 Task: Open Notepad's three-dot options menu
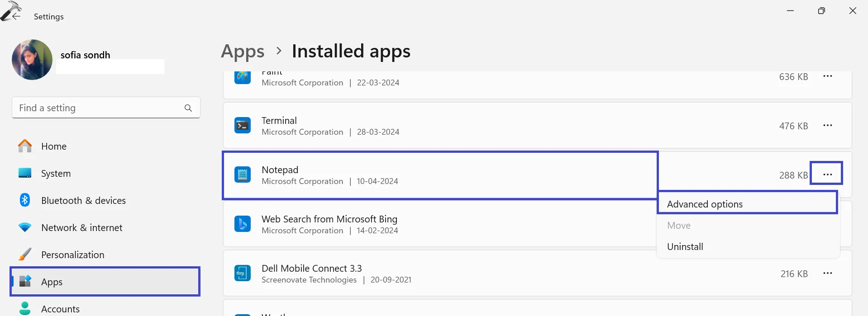pyautogui.click(x=827, y=175)
